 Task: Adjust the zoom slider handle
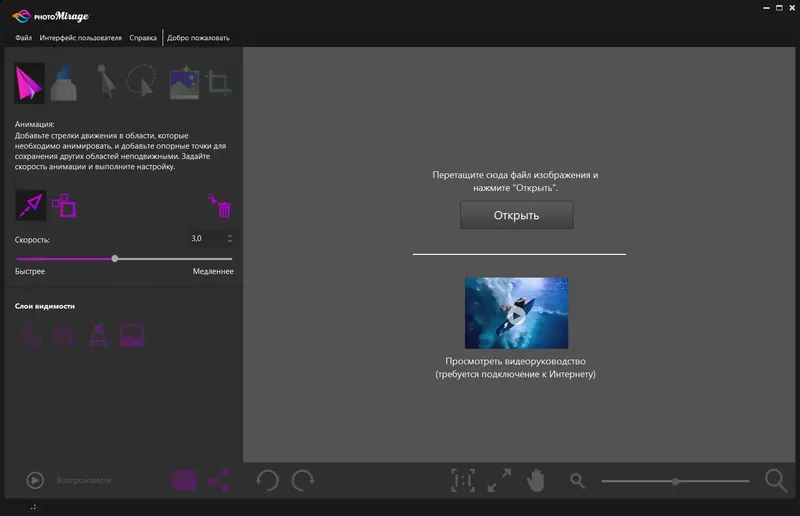pyautogui.click(x=676, y=481)
